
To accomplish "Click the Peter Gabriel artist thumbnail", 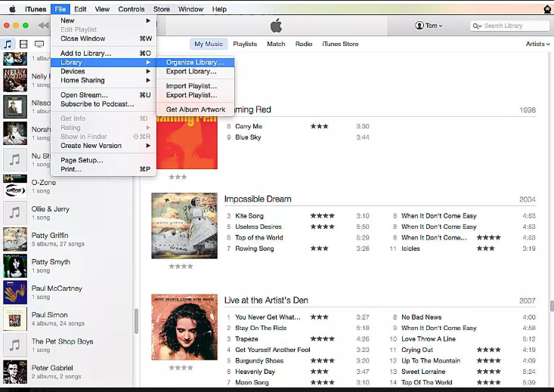I will click(x=15, y=372).
